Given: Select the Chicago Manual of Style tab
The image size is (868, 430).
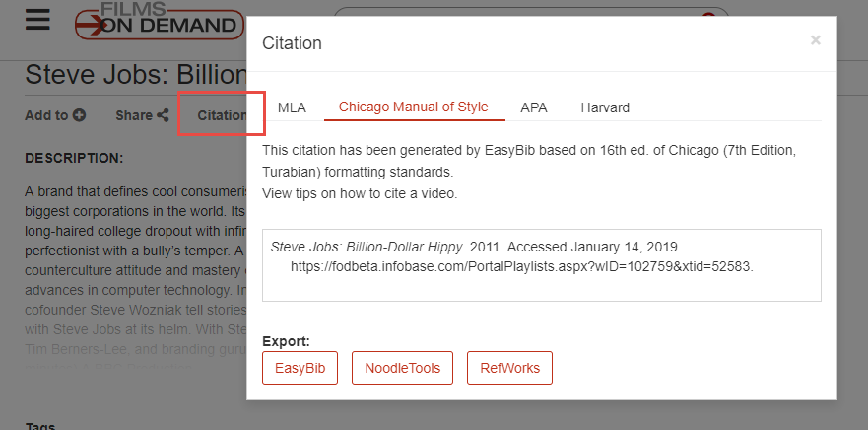Looking at the screenshot, I should pos(414,107).
